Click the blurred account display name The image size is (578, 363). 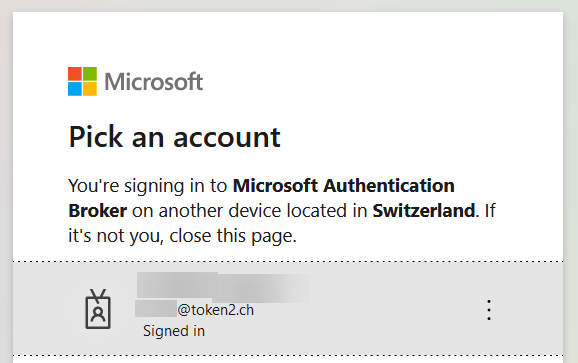point(223,285)
